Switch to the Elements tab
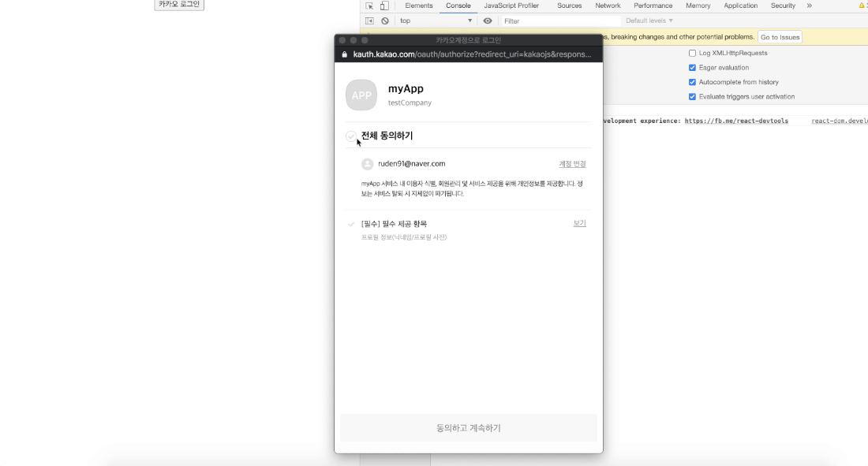 pos(418,6)
